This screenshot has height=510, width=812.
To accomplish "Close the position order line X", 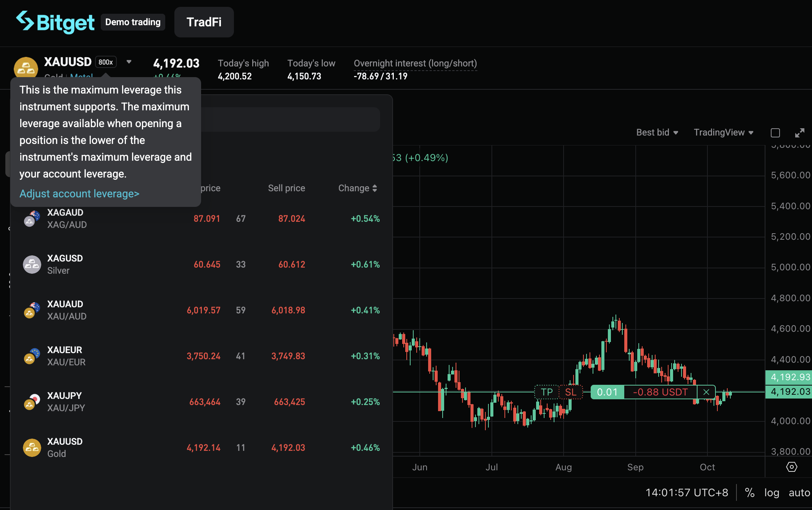I will 706,392.
